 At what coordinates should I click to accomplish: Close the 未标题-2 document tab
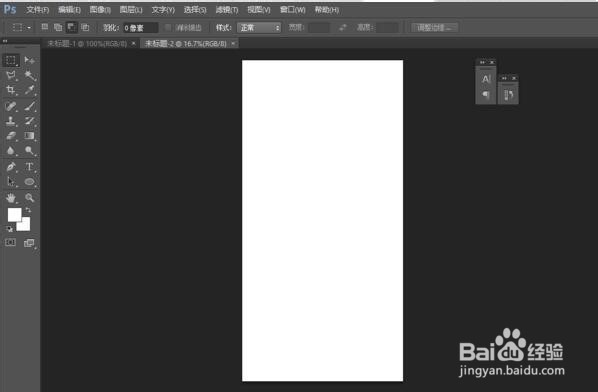pos(233,44)
